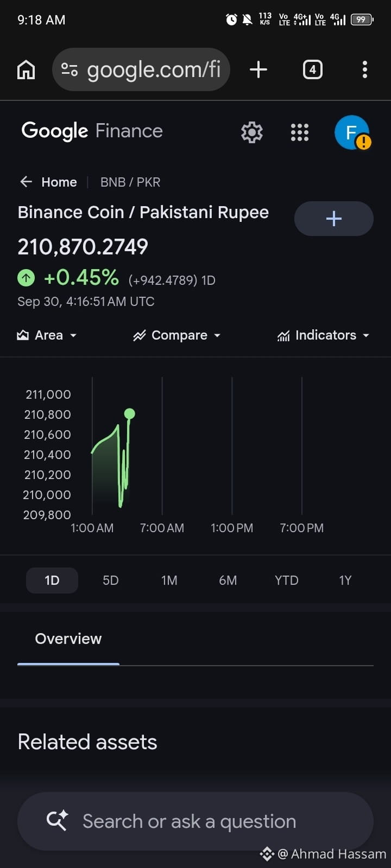
Task: Add BNB/PKR to watchlist with plus button
Action: click(x=333, y=219)
